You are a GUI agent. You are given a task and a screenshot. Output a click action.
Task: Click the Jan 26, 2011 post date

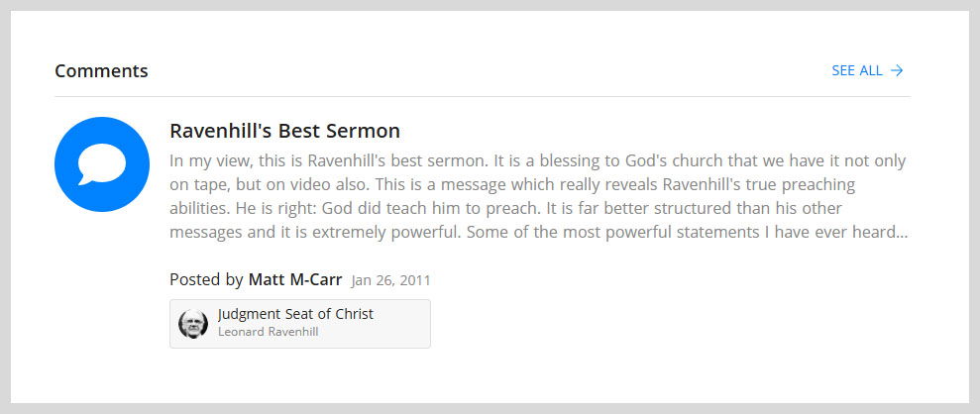click(x=390, y=280)
